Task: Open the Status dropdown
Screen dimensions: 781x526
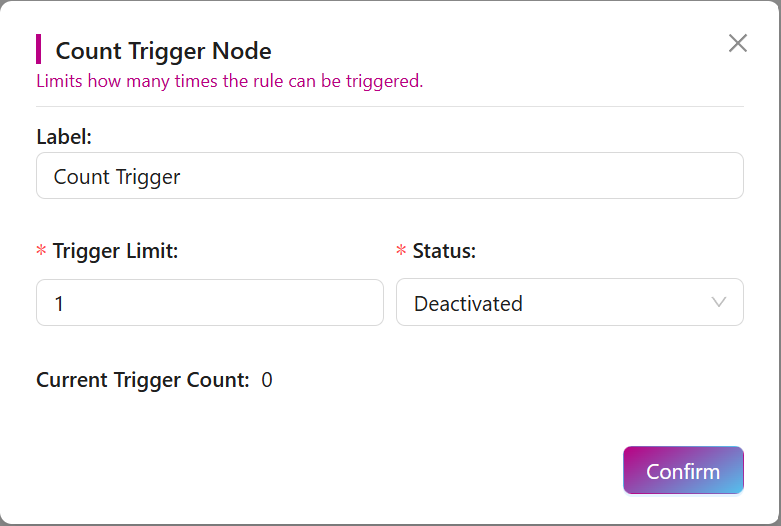Action: (569, 302)
